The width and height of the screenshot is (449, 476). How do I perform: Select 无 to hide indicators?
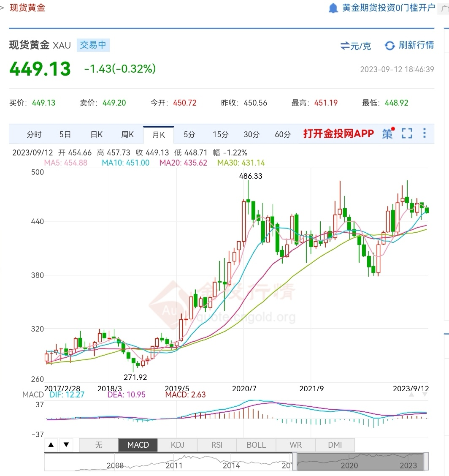pos(99,445)
